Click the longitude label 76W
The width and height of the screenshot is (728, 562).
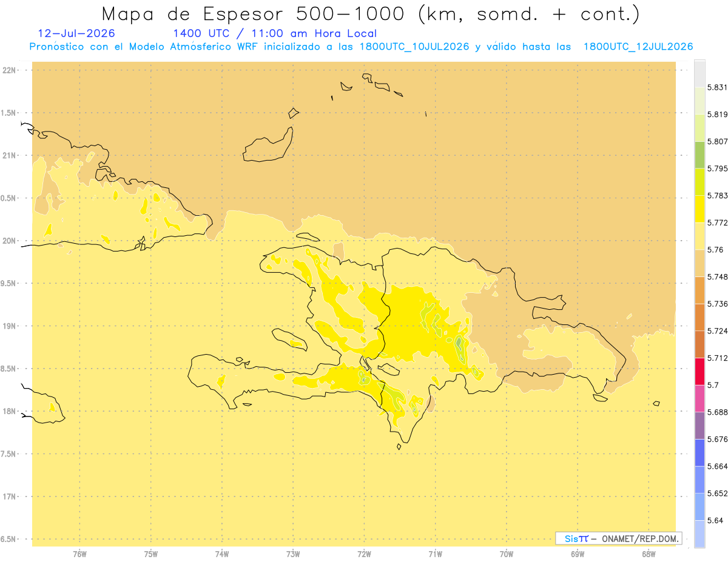[79, 555]
